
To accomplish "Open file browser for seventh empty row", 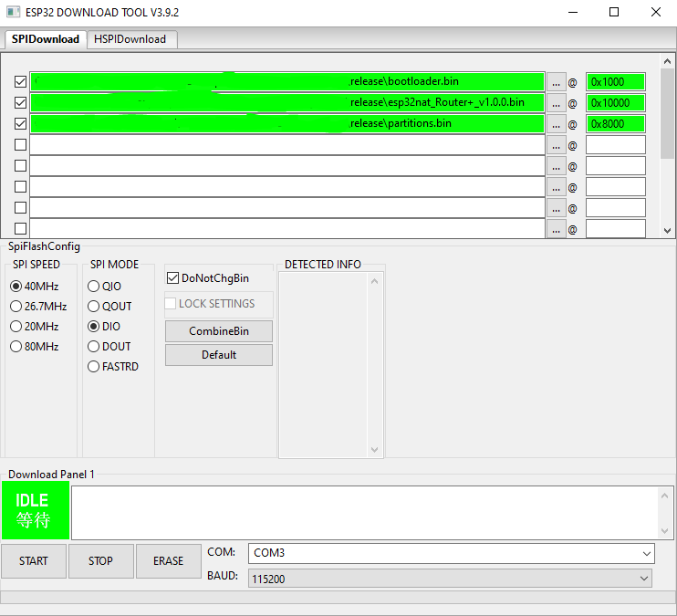I will pyautogui.click(x=557, y=208).
